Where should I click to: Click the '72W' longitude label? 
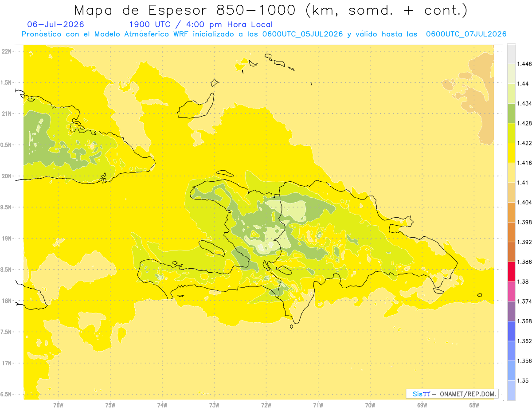tap(266, 404)
